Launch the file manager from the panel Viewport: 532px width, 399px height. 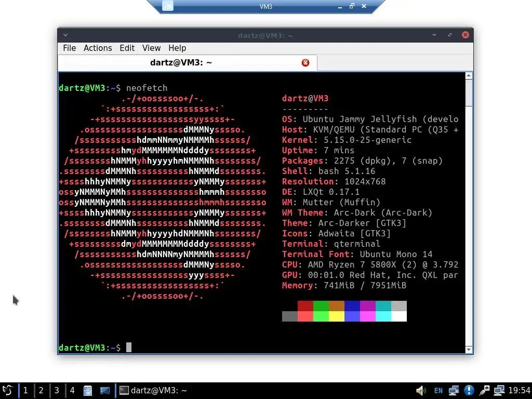[x=88, y=391]
